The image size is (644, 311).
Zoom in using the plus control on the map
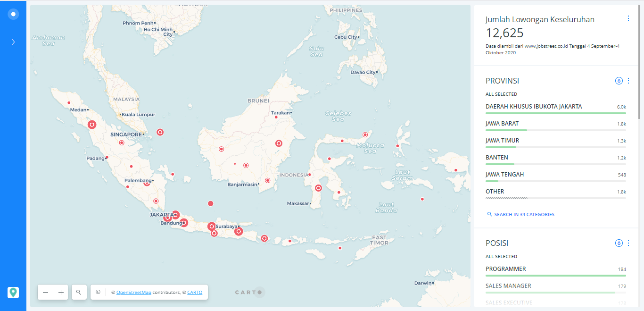pyautogui.click(x=60, y=292)
